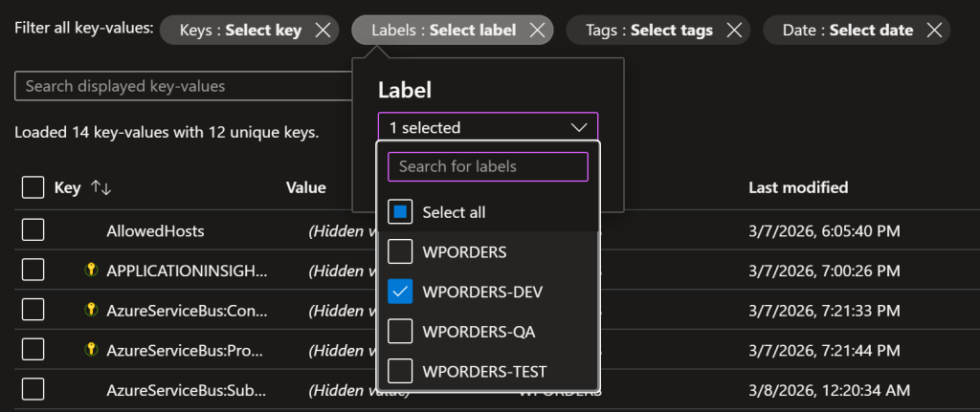This screenshot has width=980, height=412.
Task: Click the AzureServiceBus:Con... key name
Action: pos(187,311)
